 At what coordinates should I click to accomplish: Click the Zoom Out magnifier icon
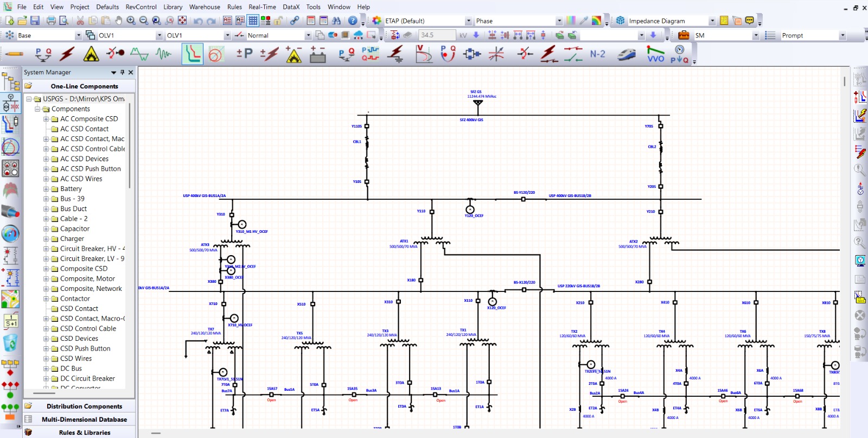pos(144,21)
